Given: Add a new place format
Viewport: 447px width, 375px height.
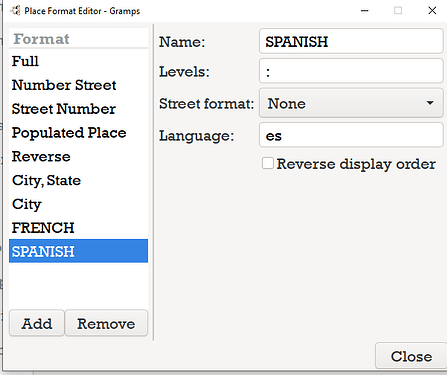Looking at the screenshot, I should (37, 323).
